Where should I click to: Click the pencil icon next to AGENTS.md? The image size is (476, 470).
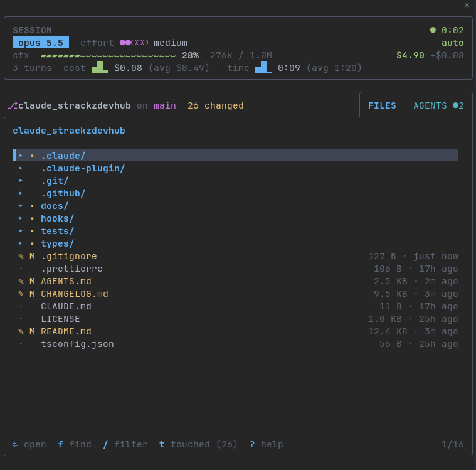pyautogui.click(x=21, y=281)
